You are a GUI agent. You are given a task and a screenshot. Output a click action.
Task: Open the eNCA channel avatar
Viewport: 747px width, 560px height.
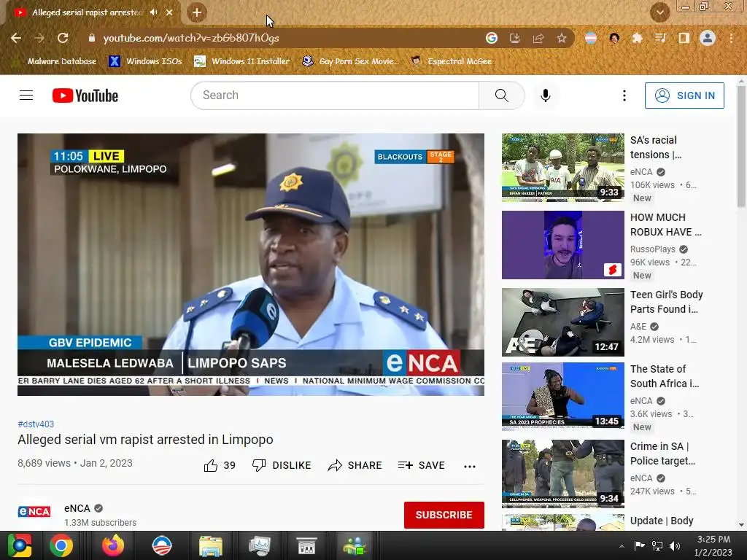click(x=34, y=511)
